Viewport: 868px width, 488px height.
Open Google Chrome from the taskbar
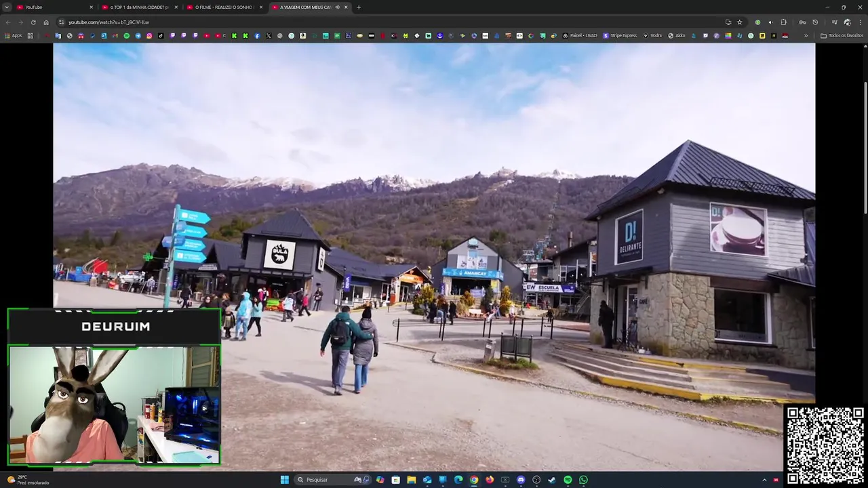(474, 480)
